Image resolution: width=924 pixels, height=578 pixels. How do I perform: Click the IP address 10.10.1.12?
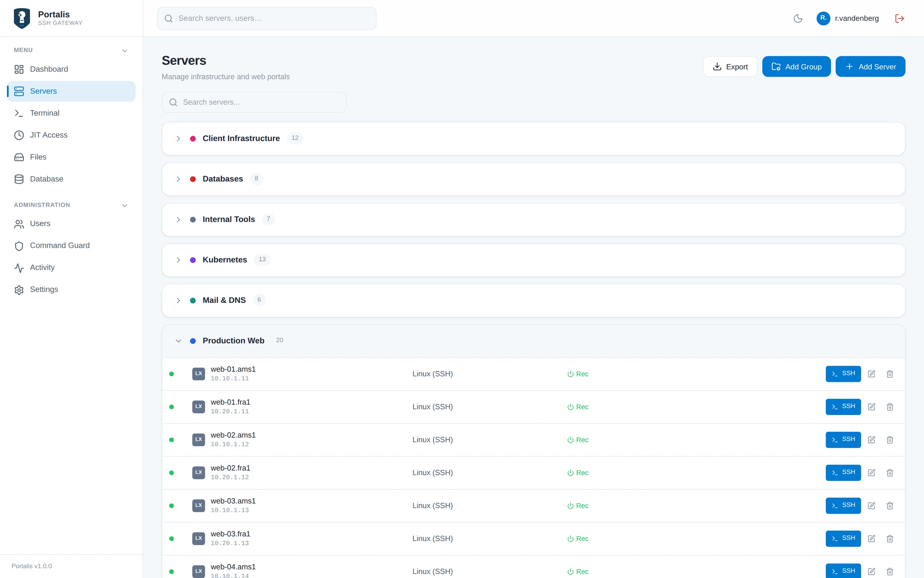click(x=229, y=444)
